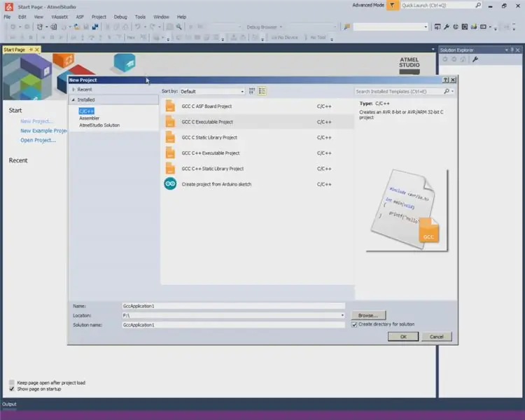The width and height of the screenshot is (525, 420).
Task: Open the Debug menu
Action: pos(120,17)
